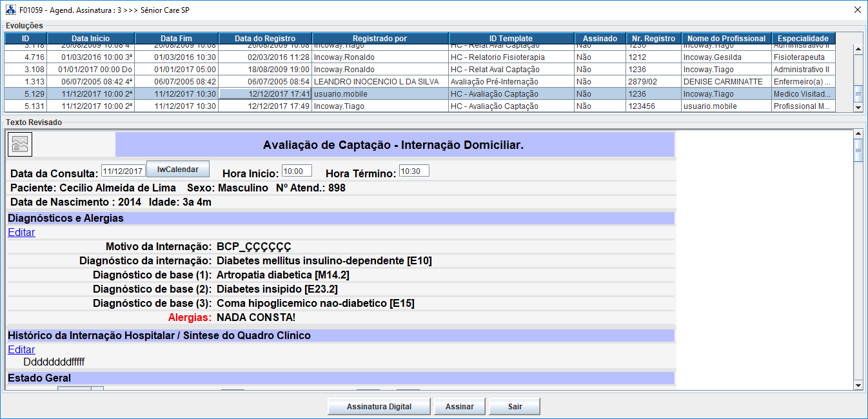
Task: Open Editar link under Diagnósticos e Alergias
Action: click(21, 233)
